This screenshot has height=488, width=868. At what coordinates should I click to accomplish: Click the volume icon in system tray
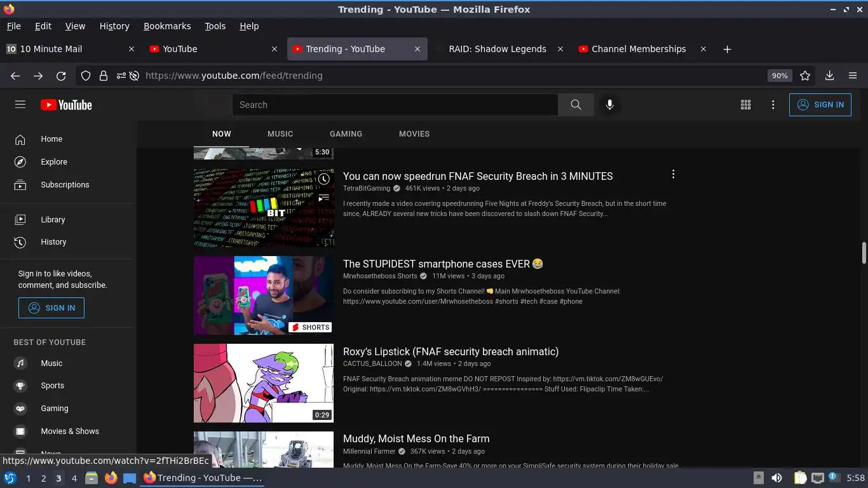(x=776, y=478)
